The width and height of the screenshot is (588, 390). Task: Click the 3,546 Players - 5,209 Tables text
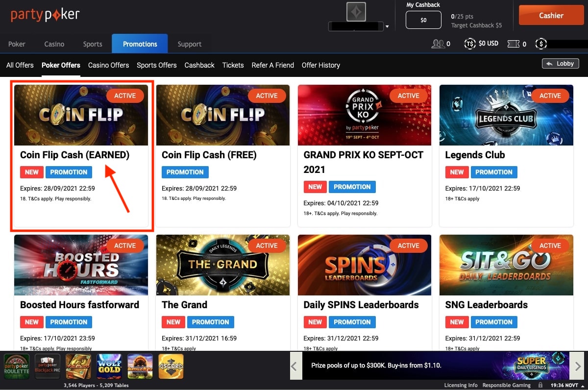click(96, 385)
